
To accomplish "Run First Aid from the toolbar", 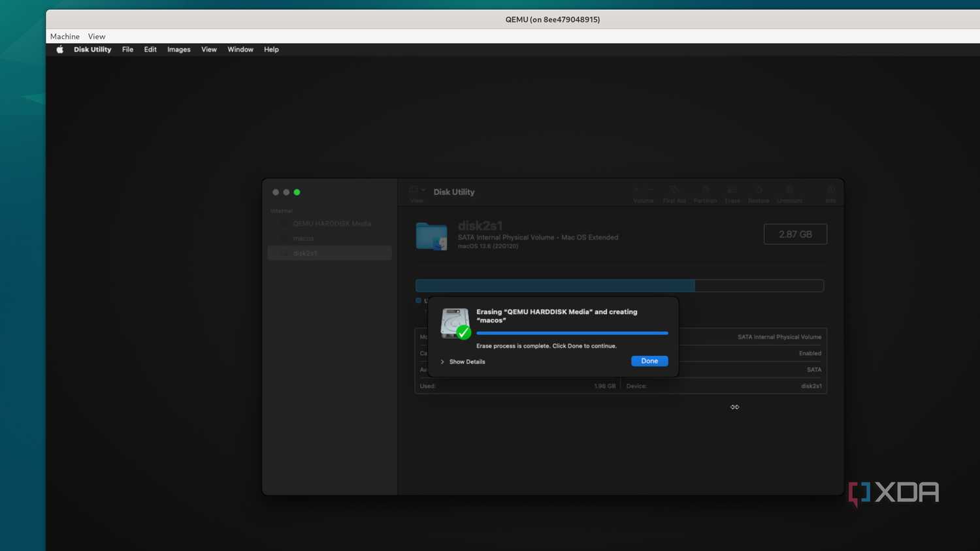I will point(674,194).
